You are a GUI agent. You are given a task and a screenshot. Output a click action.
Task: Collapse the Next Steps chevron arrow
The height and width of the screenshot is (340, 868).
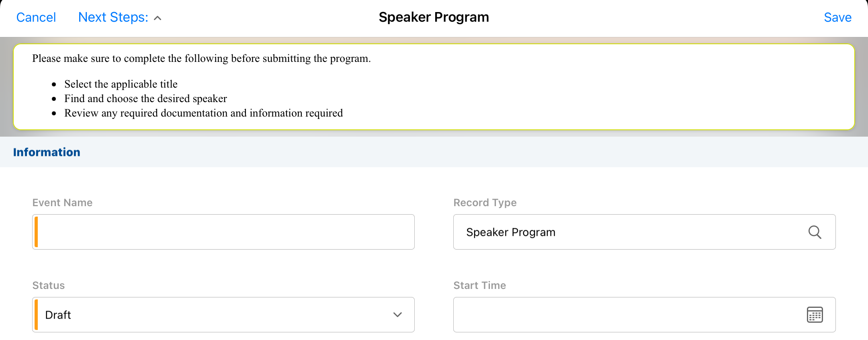tap(158, 18)
